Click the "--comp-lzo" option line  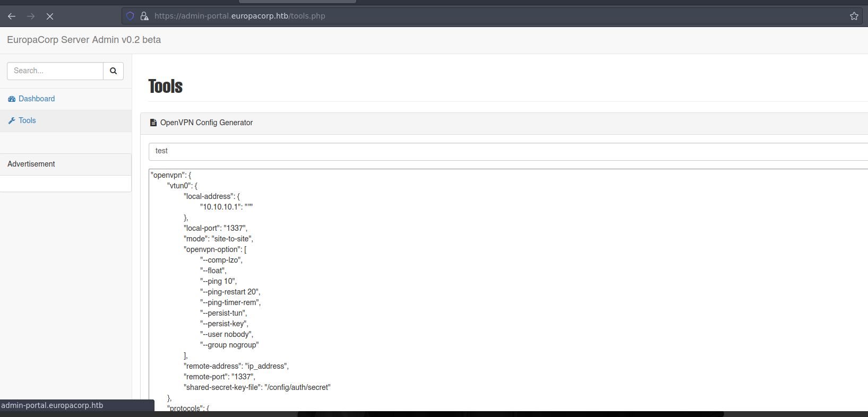(x=221, y=260)
